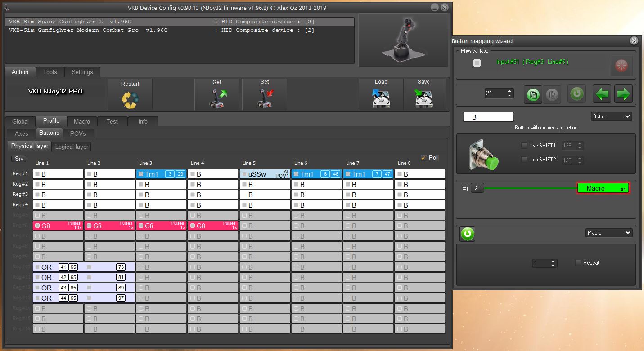Toggle the Poll checkbox
The image size is (644, 351).
pos(423,158)
